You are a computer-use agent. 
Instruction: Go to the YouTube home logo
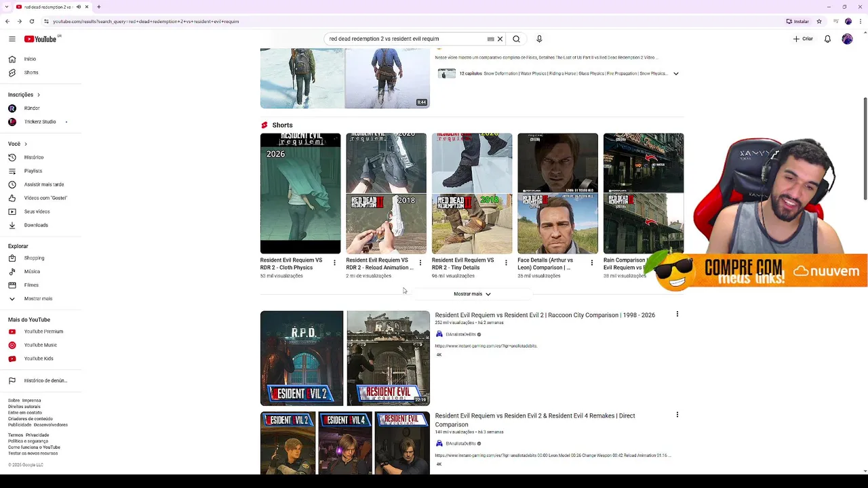(41, 39)
